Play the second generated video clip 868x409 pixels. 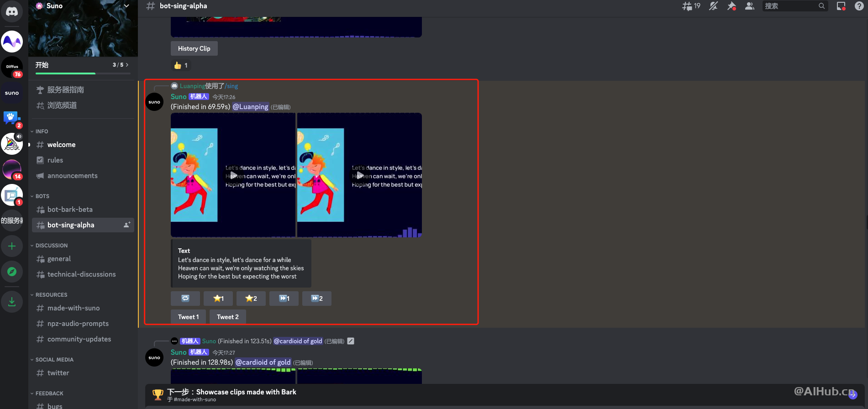pyautogui.click(x=360, y=175)
